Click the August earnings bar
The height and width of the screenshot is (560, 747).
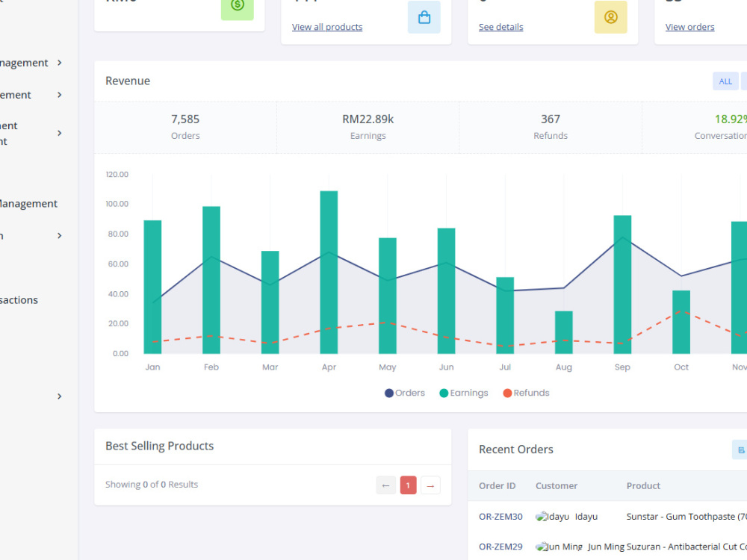563,332
